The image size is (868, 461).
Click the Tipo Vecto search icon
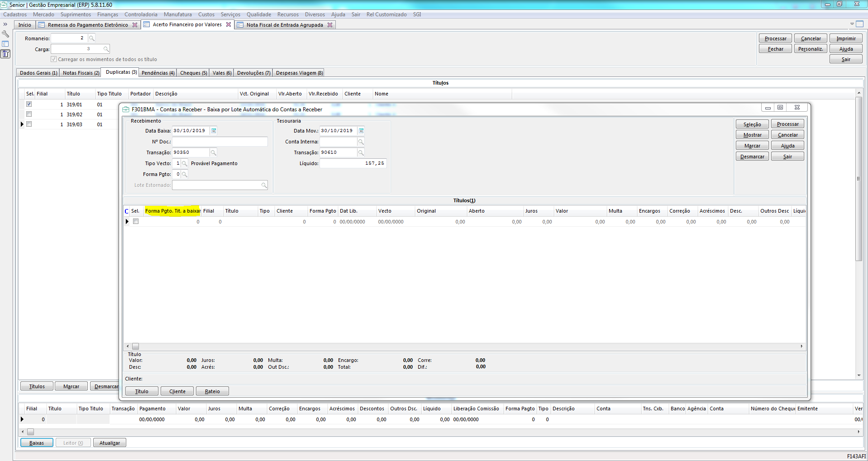[x=184, y=163]
